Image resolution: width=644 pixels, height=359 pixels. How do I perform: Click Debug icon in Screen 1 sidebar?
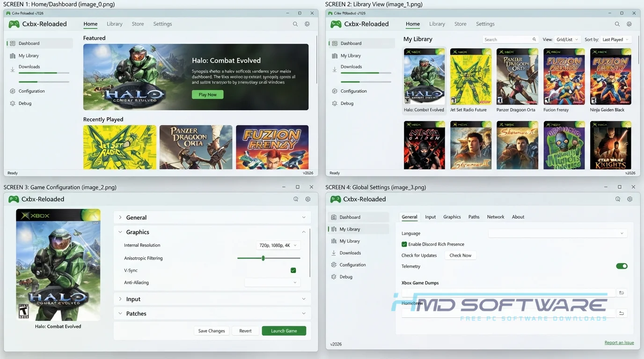tap(13, 103)
